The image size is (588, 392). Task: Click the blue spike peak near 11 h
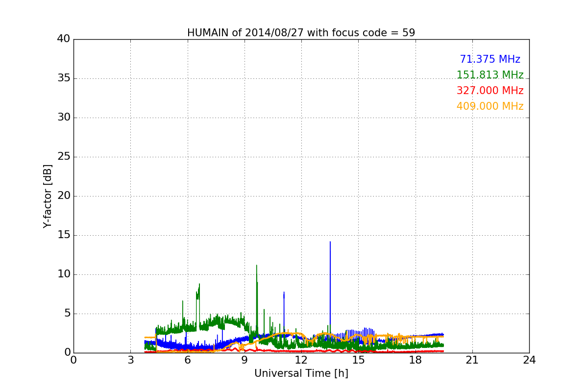(x=284, y=293)
